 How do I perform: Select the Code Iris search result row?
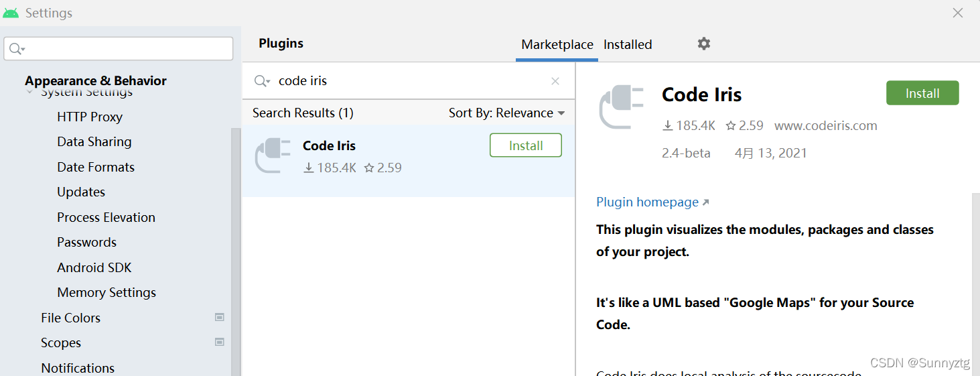(x=409, y=161)
